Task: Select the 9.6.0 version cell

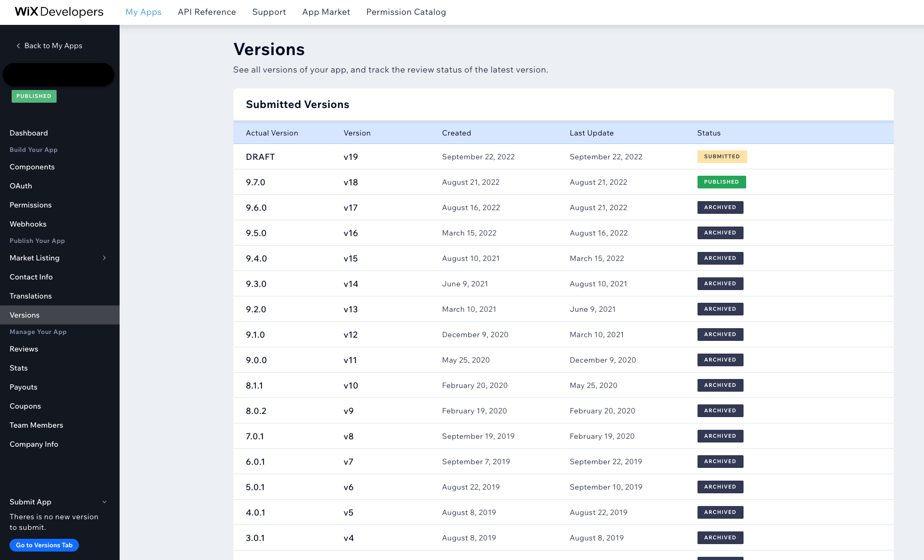Action: [x=256, y=207]
